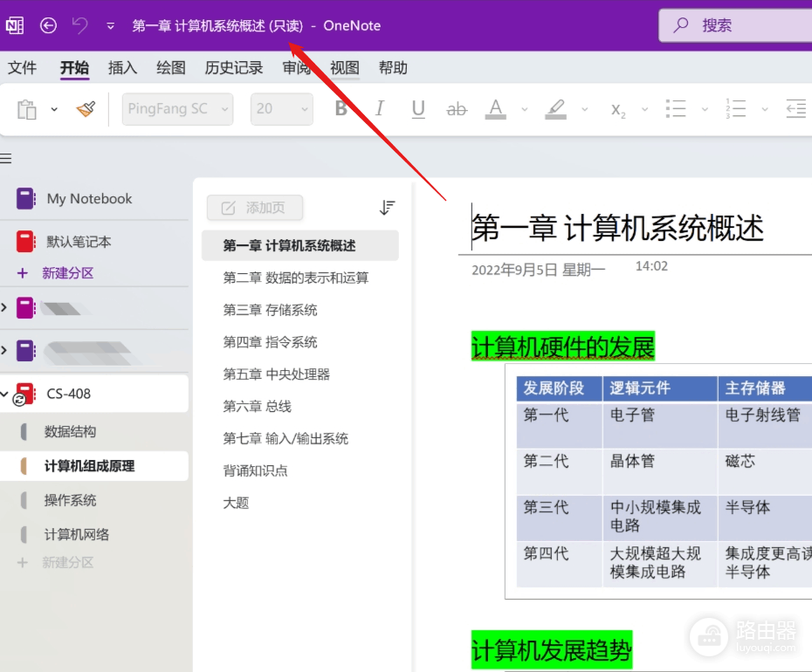Select the page 第一章 计算机系统概述
812x672 pixels.
[299, 245]
